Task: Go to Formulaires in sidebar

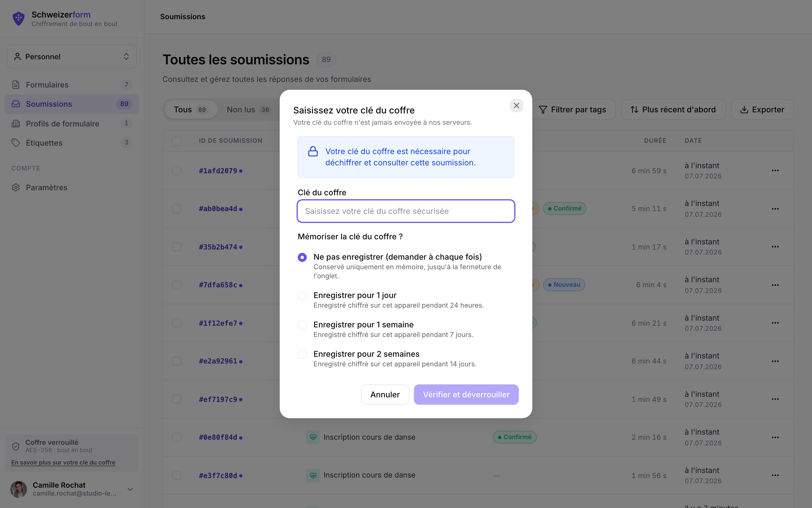Action: click(72, 85)
